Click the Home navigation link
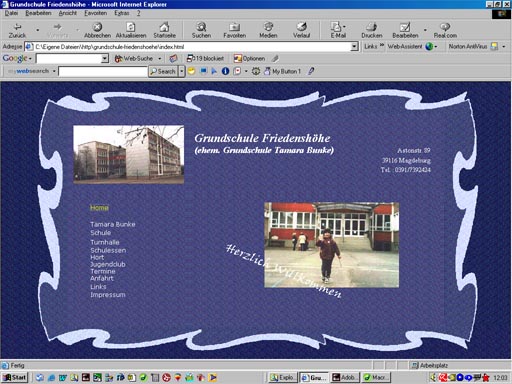The height and width of the screenshot is (384, 512). pyautogui.click(x=99, y=208)
